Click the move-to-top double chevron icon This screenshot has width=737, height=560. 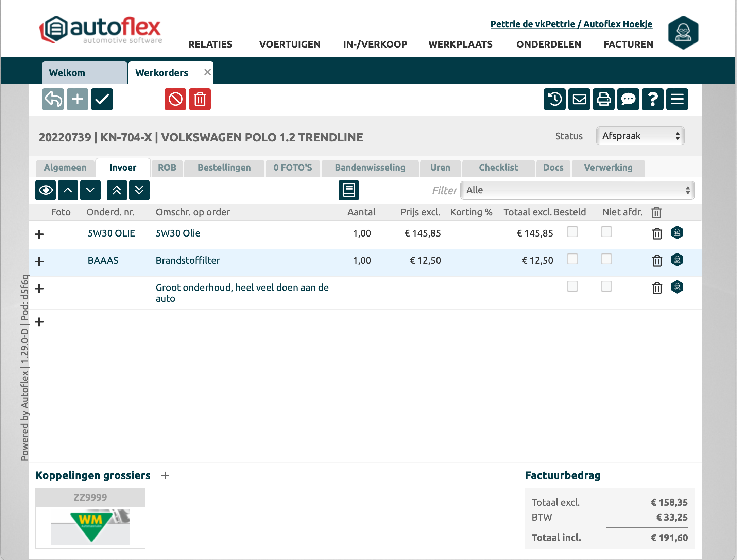(x=117, y=190)
